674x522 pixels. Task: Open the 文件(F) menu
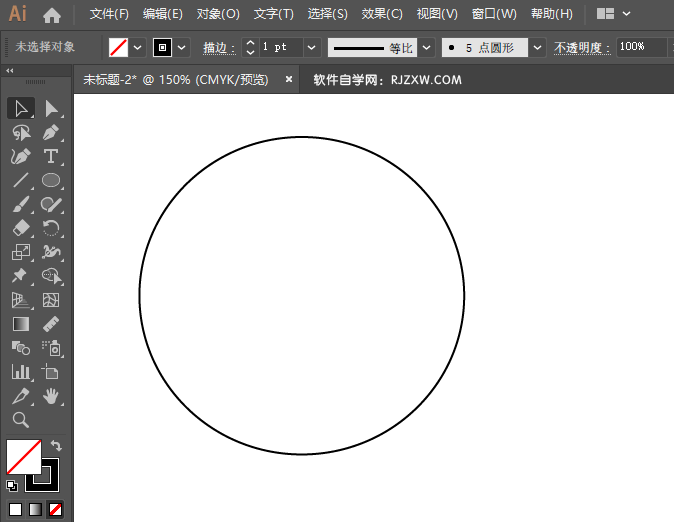[x=109, y=14]
